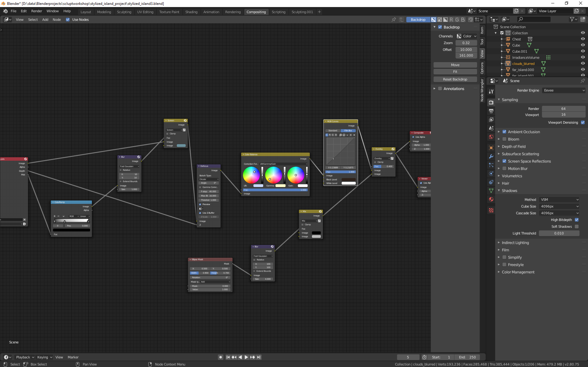Expand the Indirect Lighting panel
The height and width of the screenshot is (367, 588).
[x=515, y=242]
